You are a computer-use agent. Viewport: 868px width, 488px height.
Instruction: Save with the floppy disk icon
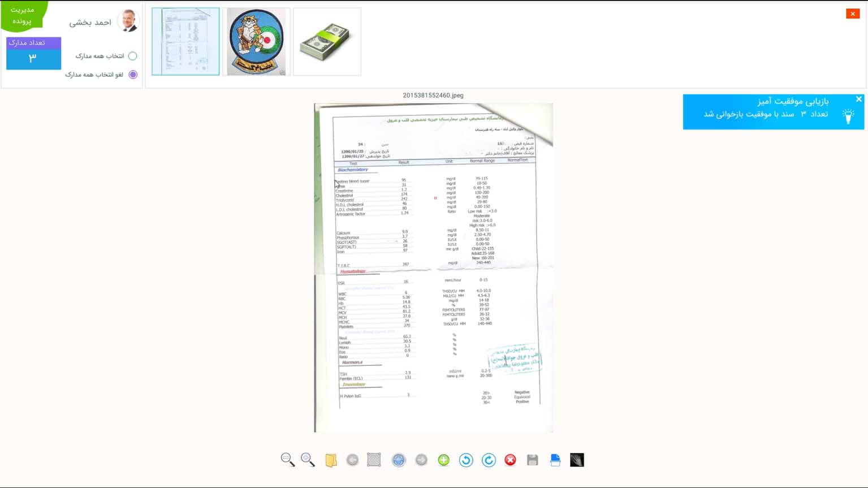click(x=532, y=460)
